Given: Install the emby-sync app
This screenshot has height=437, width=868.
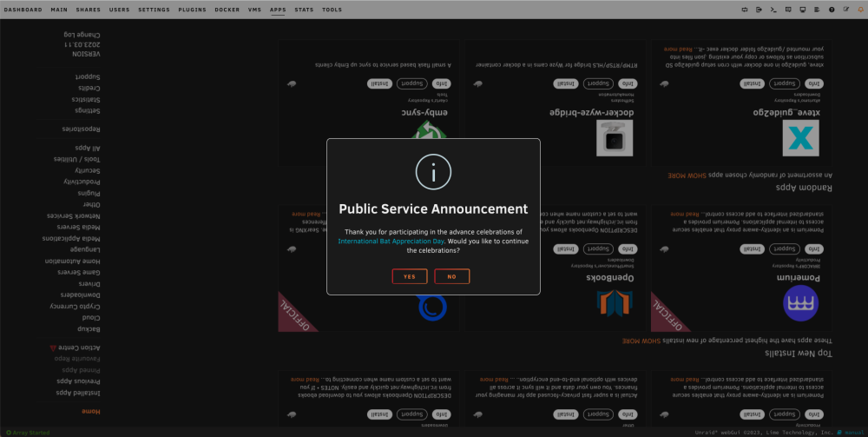Looking at the screenshot, I should click(x=380, y=83).
